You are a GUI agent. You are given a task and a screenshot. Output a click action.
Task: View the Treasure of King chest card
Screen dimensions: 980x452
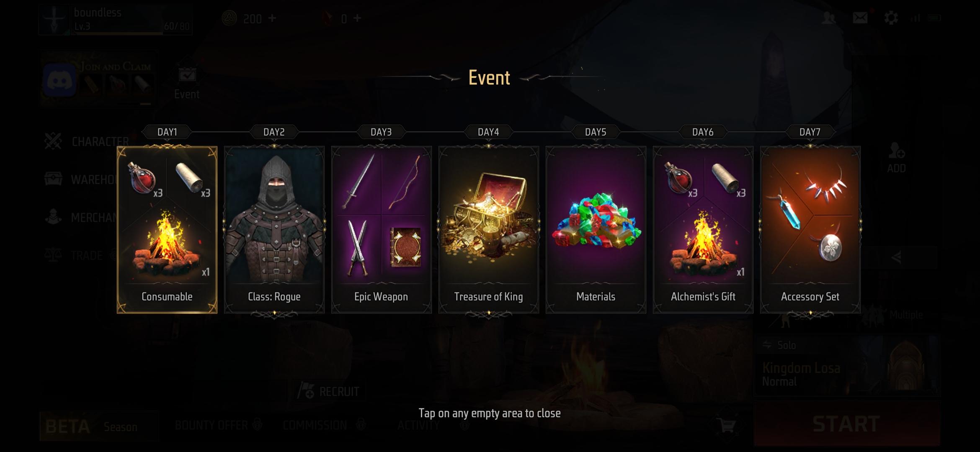tap(488, 229)
